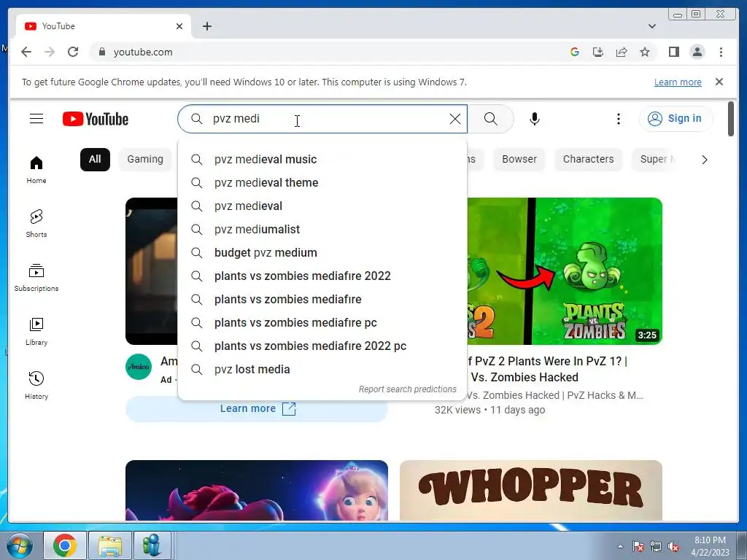This screenshot has width=747, height=560.
Task: Click the muted volume tray icon
Action: [673, 546]
